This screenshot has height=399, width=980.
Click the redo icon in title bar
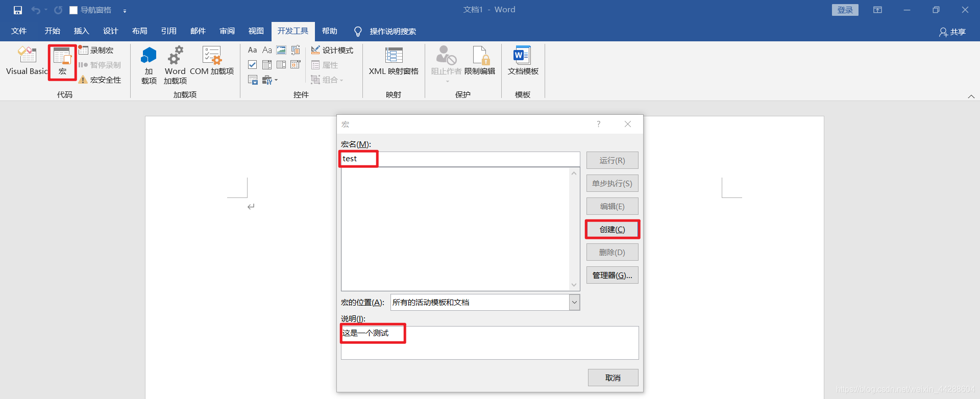58,10
